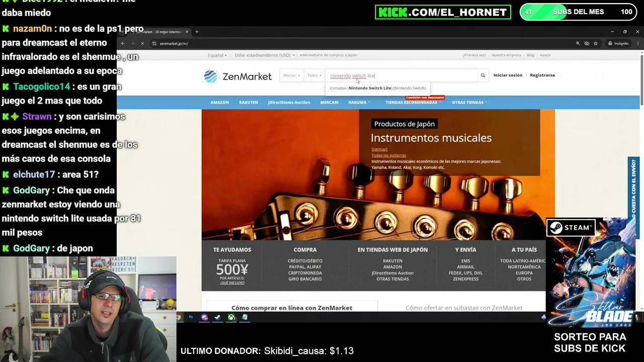The height and width of the screenshot is (362, 644).
Task: Click the pink circular taskbar app icon
Action: [x=204, y=317]
